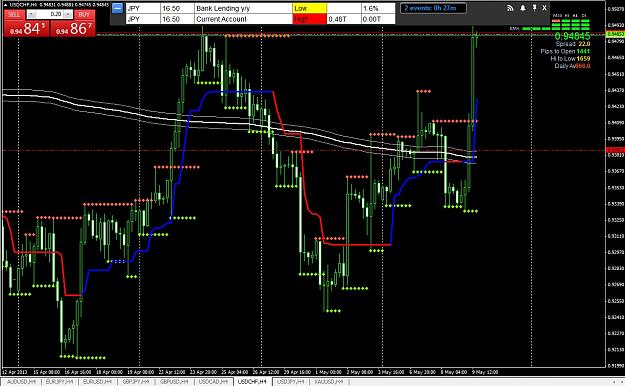Click the green 0.94845 current price label
625x386 pixels.
(572, 36)
